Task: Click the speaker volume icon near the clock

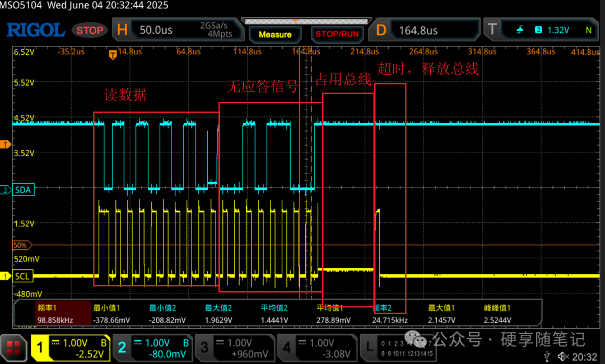Action: click(x=562, y=355)
